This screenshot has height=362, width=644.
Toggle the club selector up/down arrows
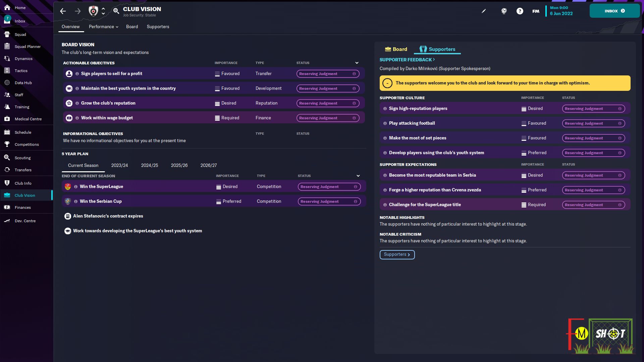coord(103,11)
